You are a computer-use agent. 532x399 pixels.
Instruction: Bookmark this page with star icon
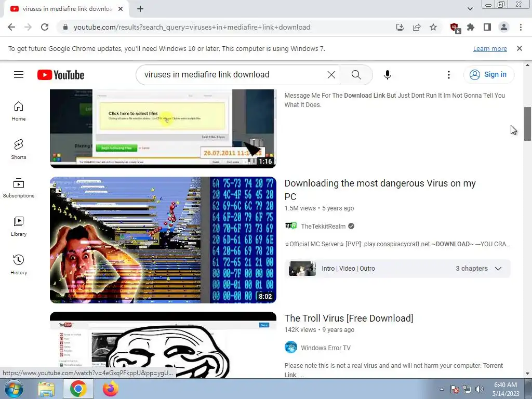[x=433, y=27]
